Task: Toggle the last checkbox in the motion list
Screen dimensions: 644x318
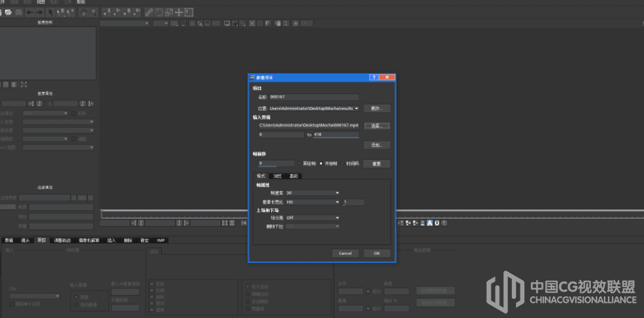Action: click(152, 309)
